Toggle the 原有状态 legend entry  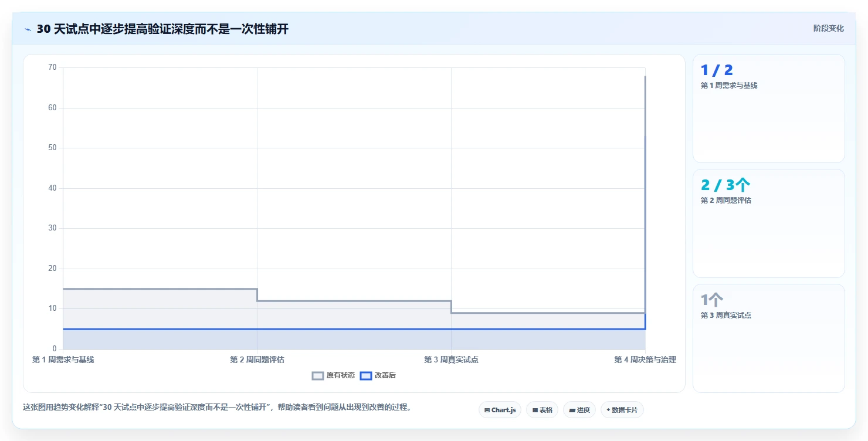(x=333, y=375)
